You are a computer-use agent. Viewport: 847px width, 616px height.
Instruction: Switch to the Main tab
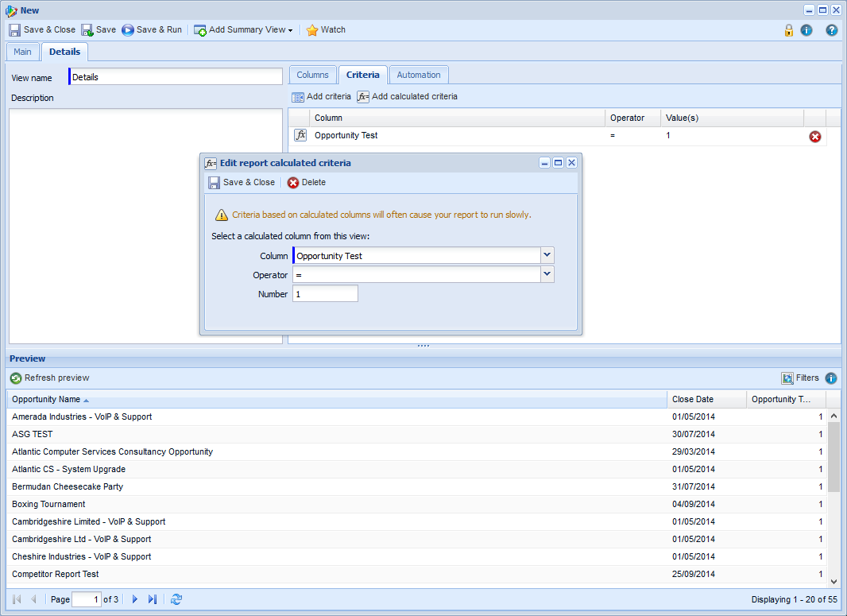coord(22,52)
